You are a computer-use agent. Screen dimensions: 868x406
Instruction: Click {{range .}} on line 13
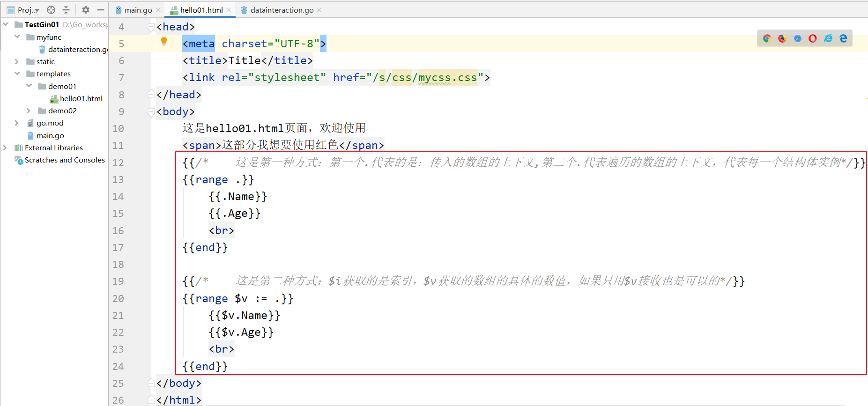(218, 179)
